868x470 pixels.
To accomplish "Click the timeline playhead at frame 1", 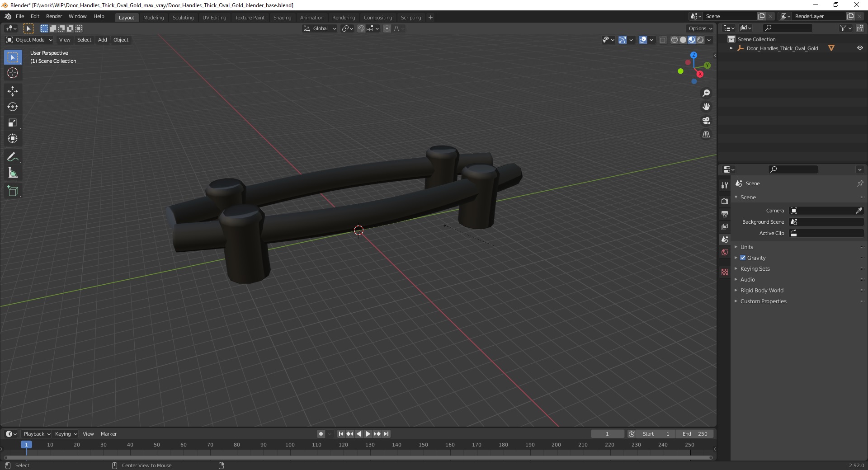I will (26, 445).
